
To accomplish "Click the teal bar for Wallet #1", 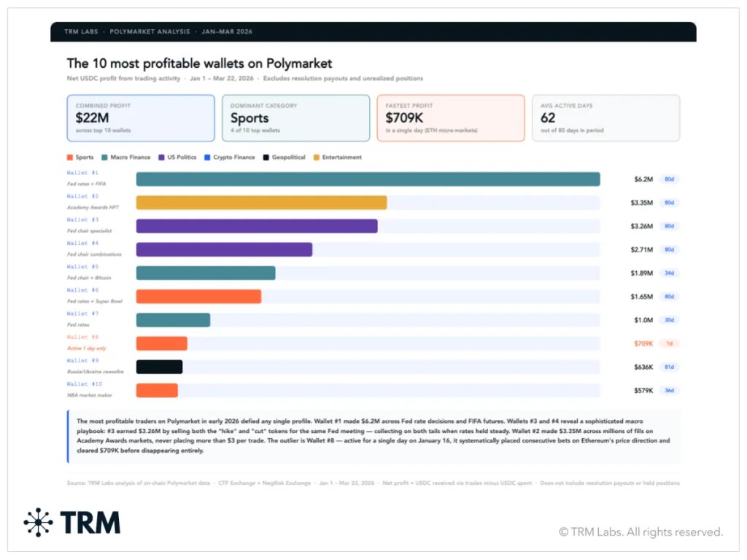I will point(368,179).
